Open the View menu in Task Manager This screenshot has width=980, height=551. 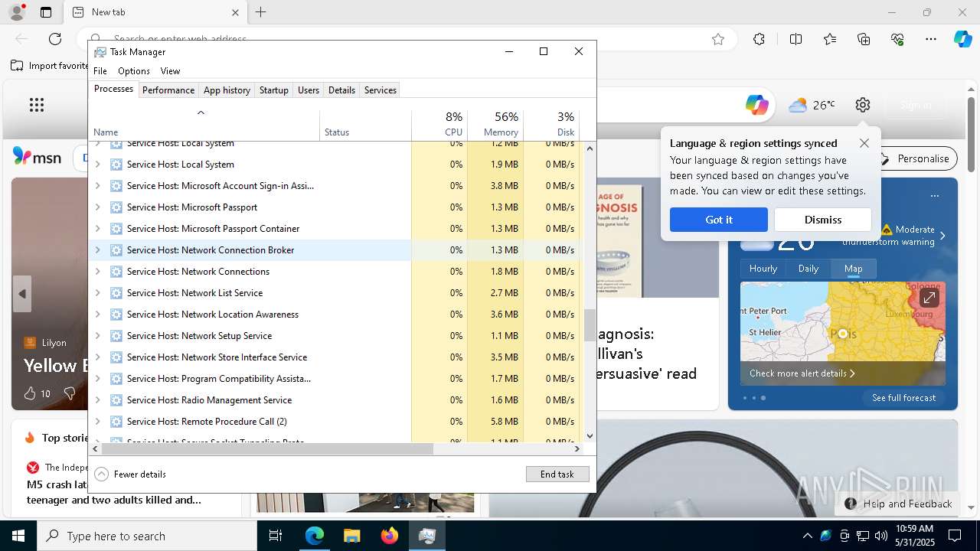pos(170,71)
